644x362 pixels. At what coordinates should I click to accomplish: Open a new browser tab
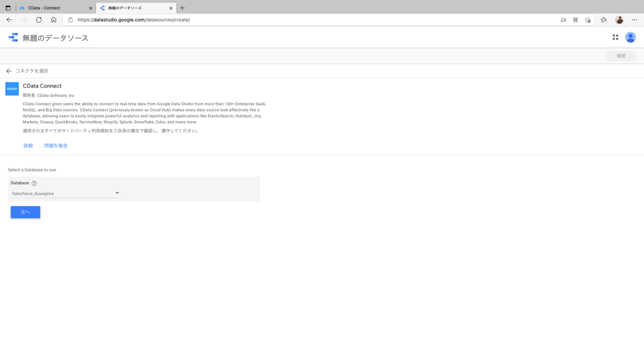click(182, 8)
